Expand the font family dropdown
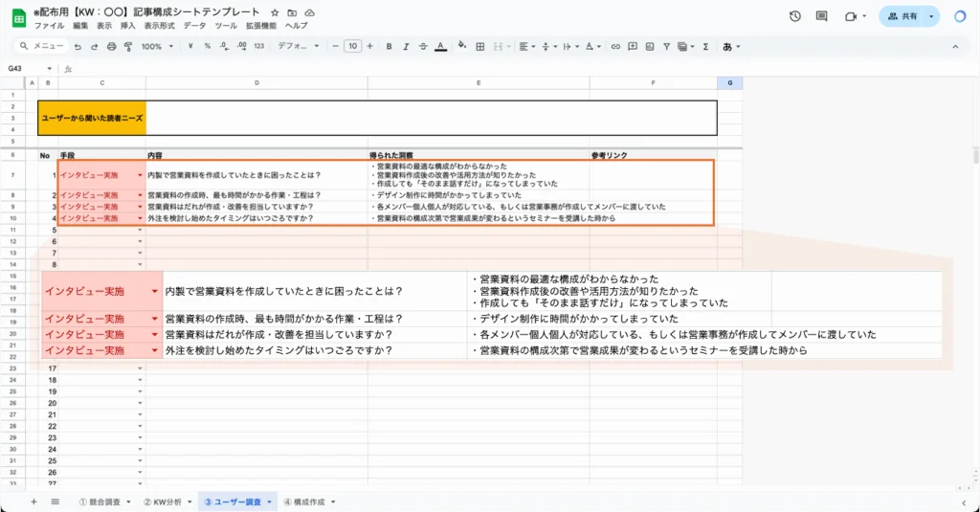Screen dimensions: 980x512 click(299, 46)
